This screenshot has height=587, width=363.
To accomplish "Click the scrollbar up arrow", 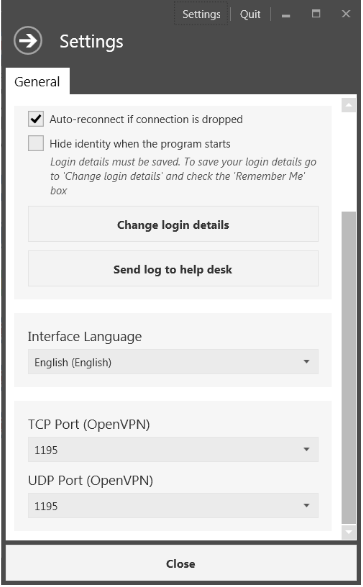I will pos(349,106).
